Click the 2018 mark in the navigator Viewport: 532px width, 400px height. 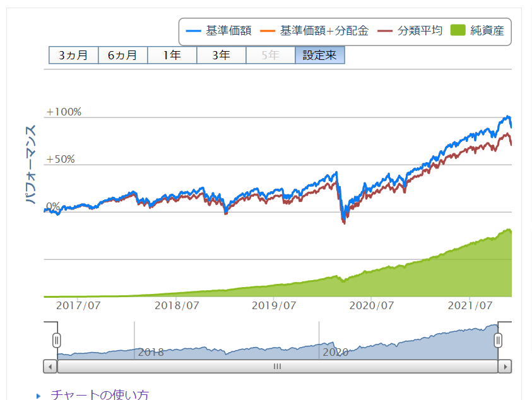point(150,352)
